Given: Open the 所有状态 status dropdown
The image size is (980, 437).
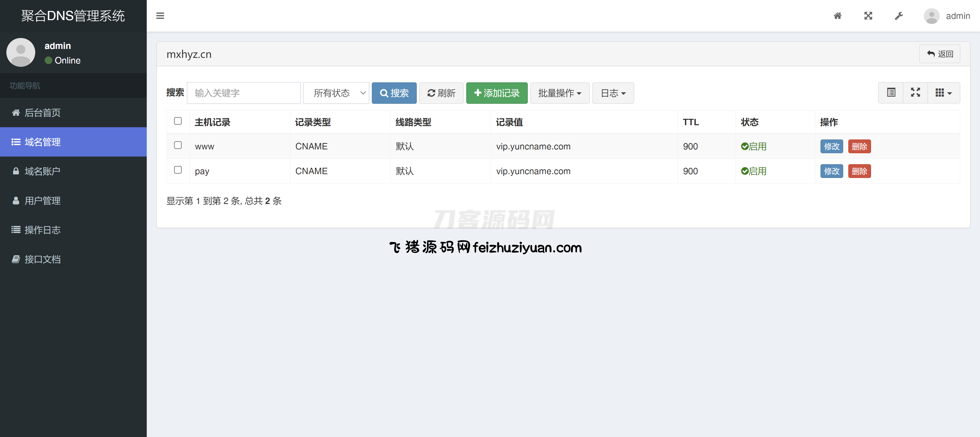Looking at the screenshot, I should point(336,93).
